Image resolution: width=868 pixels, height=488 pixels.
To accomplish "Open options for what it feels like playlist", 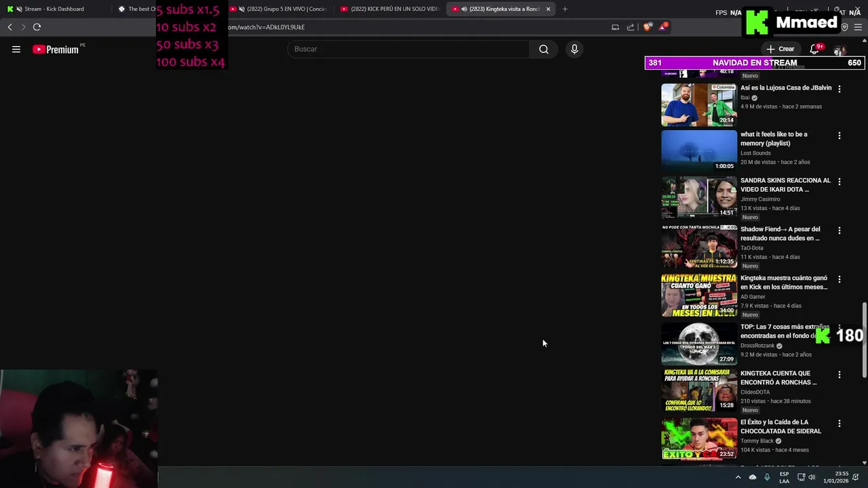I will click(x=840, y=136).
